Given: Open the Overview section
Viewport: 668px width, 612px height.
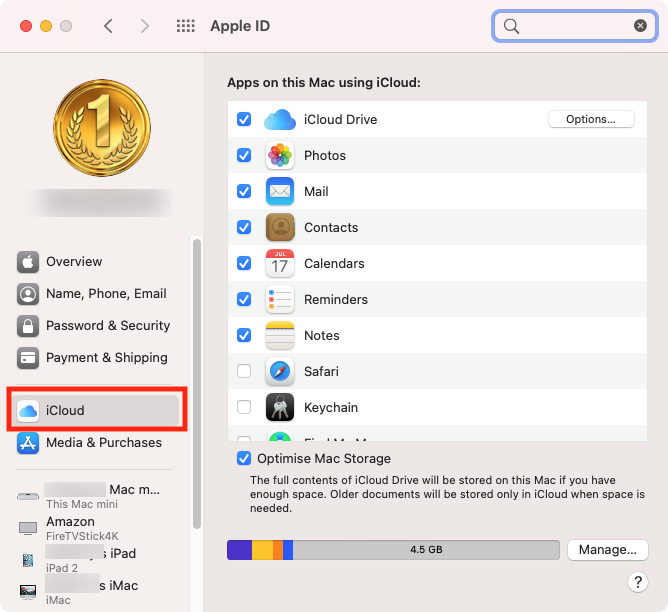Looking at the screenshot, I should click(97, 261).
